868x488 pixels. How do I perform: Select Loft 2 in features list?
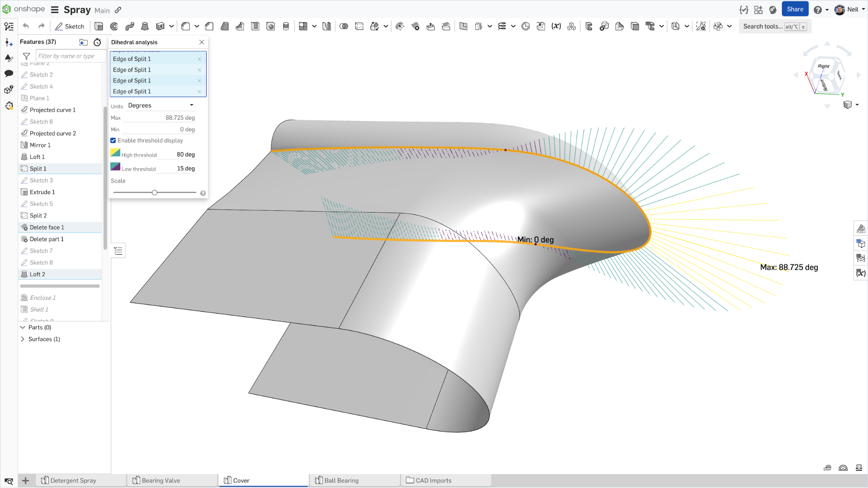tap(37, 273)
